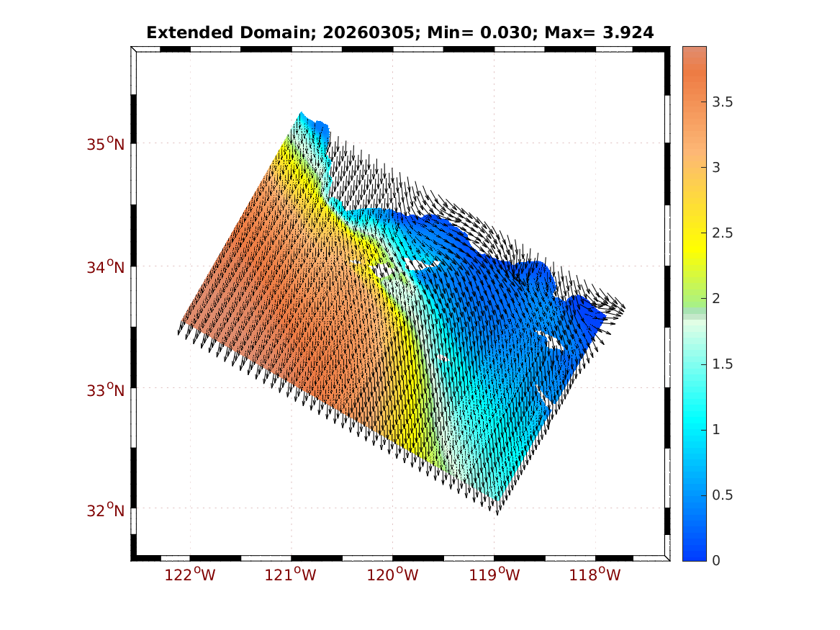Click the plot title text
This screenshot has width=840, height=630.
click(x=399, y=32)
